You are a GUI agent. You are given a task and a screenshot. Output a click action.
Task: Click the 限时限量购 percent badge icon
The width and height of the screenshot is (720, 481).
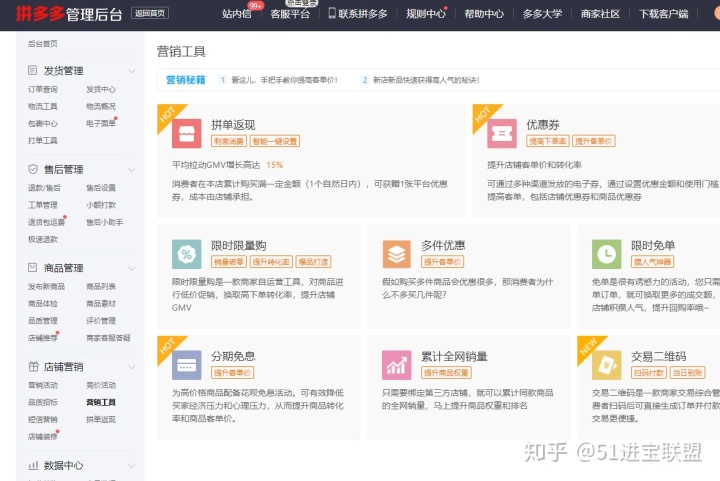pos(186,254)
